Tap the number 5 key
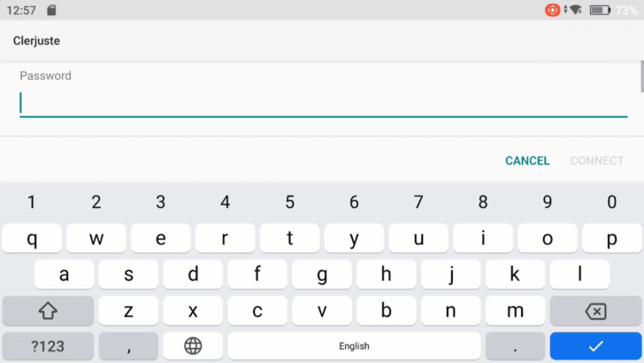The width and height of the screenshot is (644, 363). (x=289, y=202)
